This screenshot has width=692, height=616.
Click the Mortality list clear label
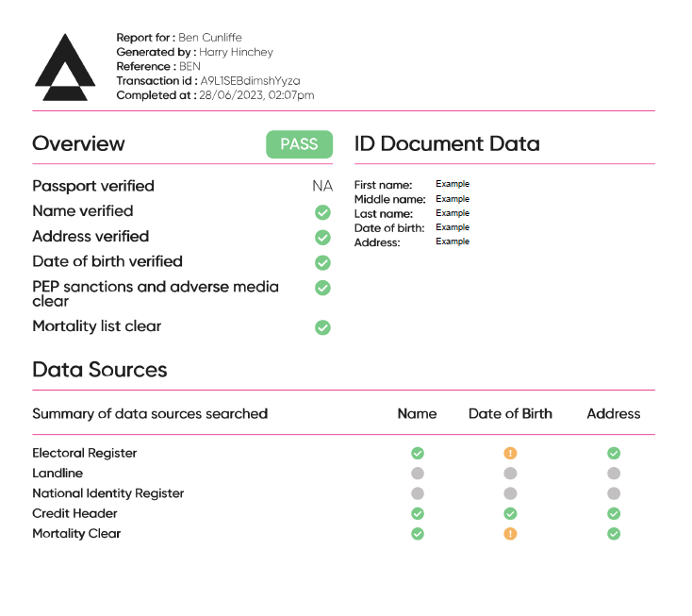click(x=97, y=326)
